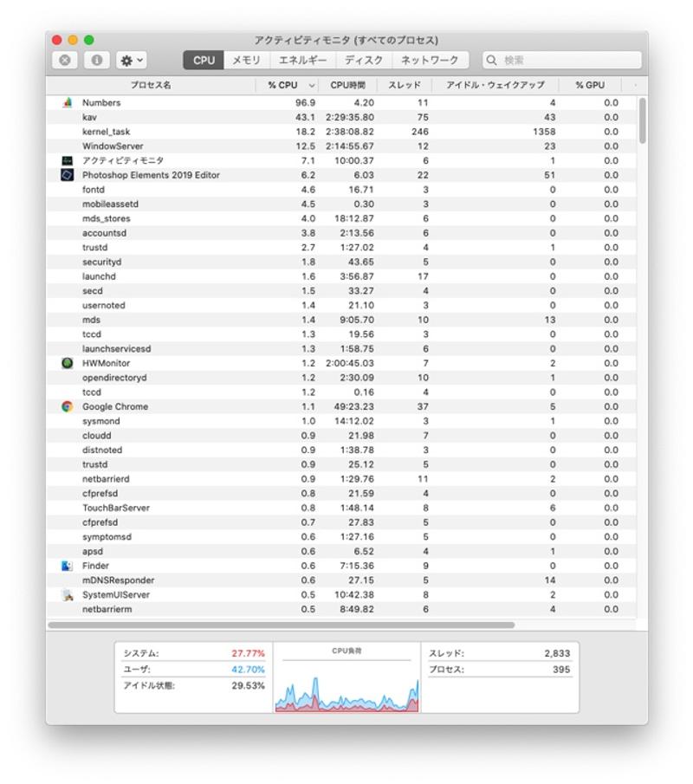The image size is (693, 784).
Task: Click the search magnifier icon
Action: [491, 61]
